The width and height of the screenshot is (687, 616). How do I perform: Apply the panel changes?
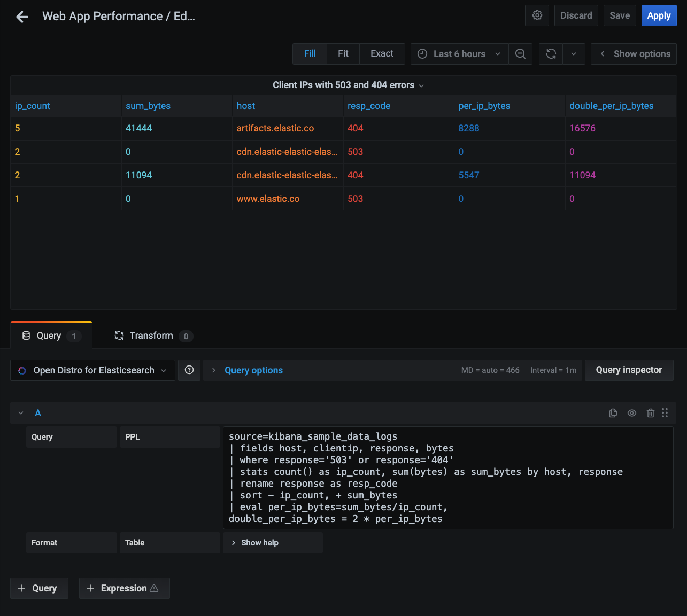coord(659,15)
